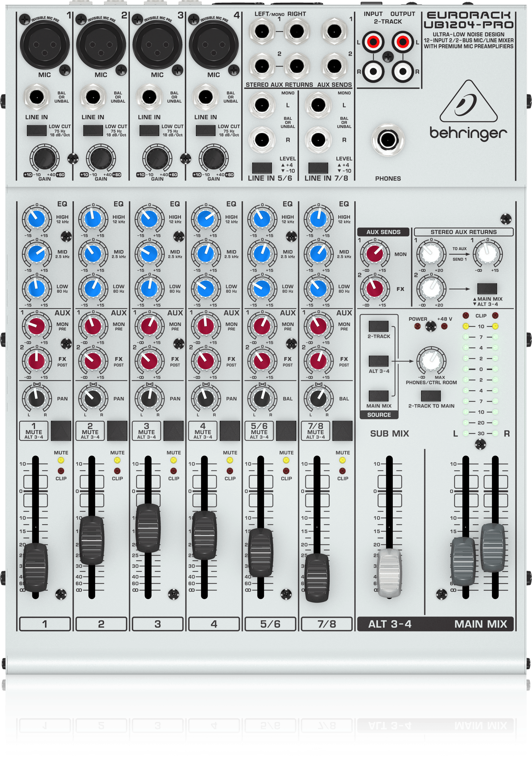
Task: Enable LOW CUT switch on channel 3
Action: [x=149, y=130]
